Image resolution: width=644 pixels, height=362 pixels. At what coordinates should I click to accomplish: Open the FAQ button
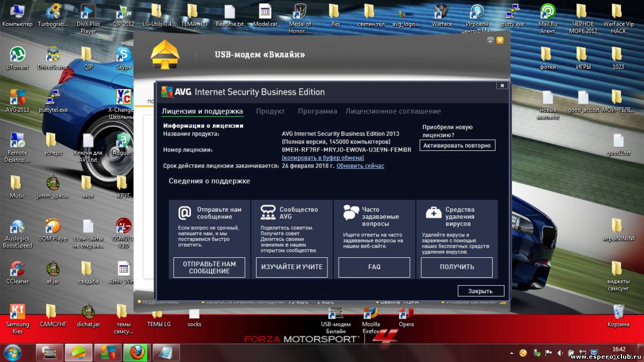point(374,267)
